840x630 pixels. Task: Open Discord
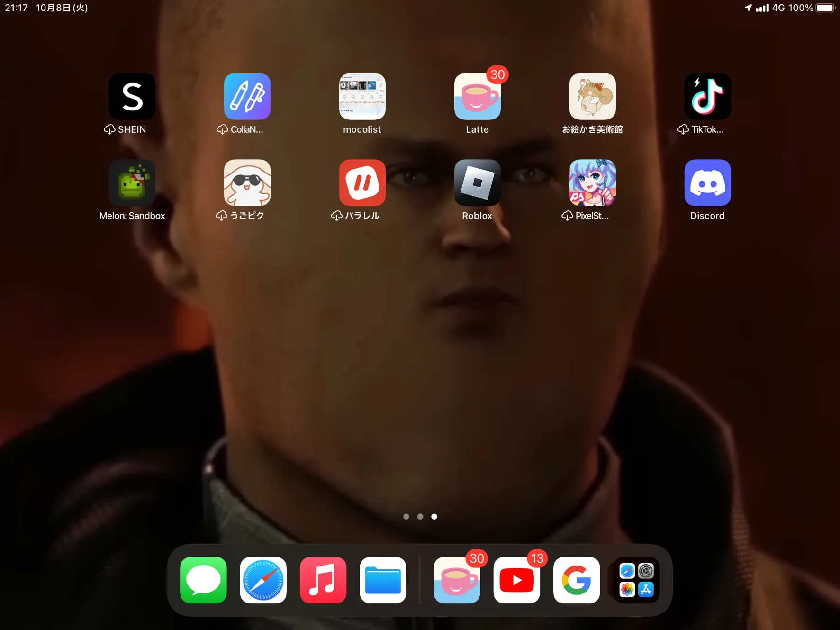pos(707,183)
